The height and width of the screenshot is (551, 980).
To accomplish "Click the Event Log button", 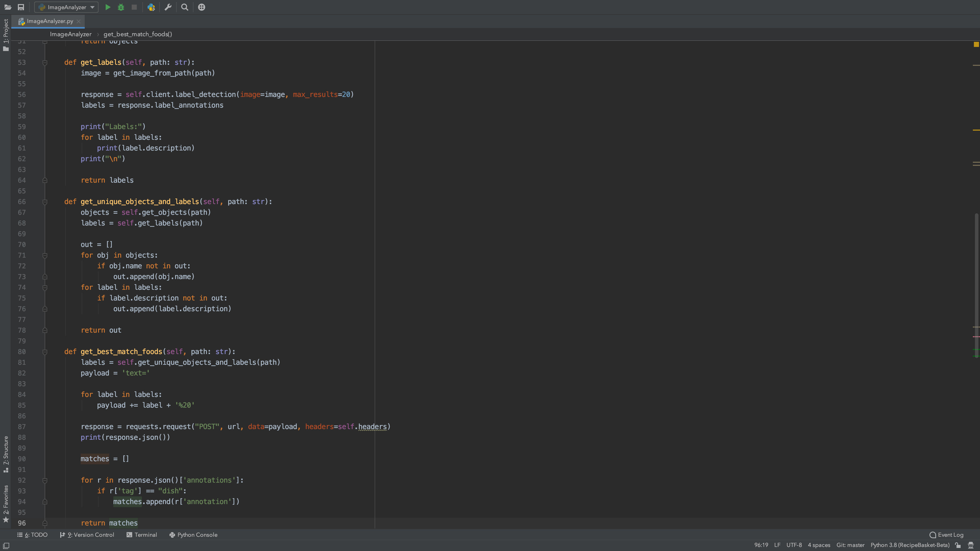I will [x=947, y=535].
